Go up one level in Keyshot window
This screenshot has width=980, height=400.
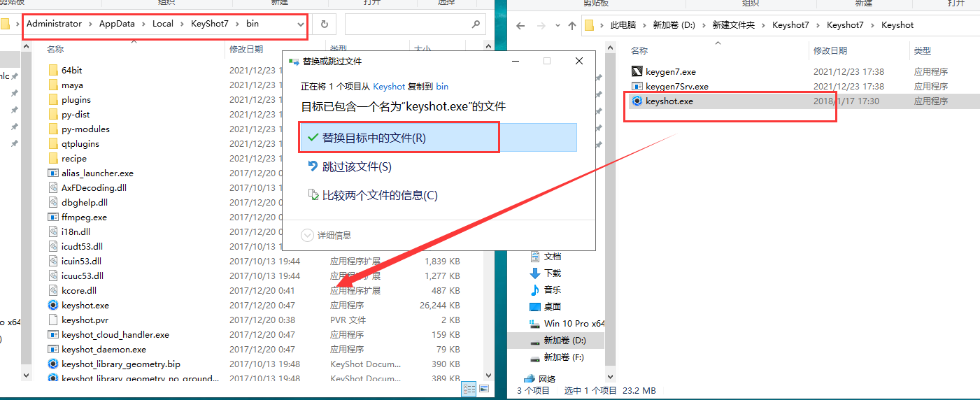(x=572, y=26)
